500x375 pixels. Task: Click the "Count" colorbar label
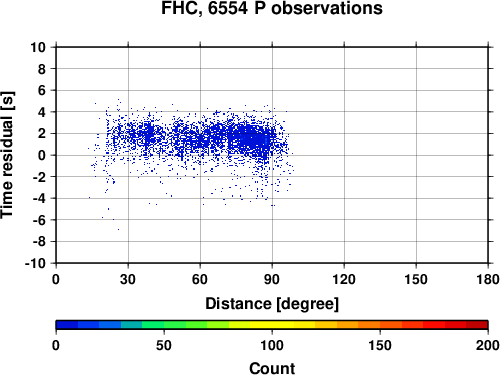(272, 368)
